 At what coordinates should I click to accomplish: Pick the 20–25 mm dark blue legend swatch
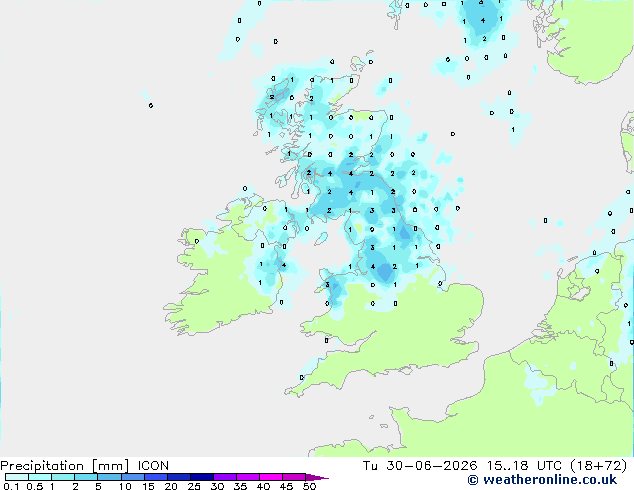pyautogui.click(x=179, y=477)
